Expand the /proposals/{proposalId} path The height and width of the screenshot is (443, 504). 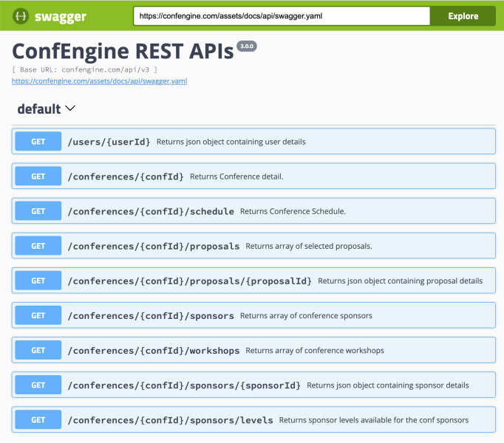tap(190, 281)
